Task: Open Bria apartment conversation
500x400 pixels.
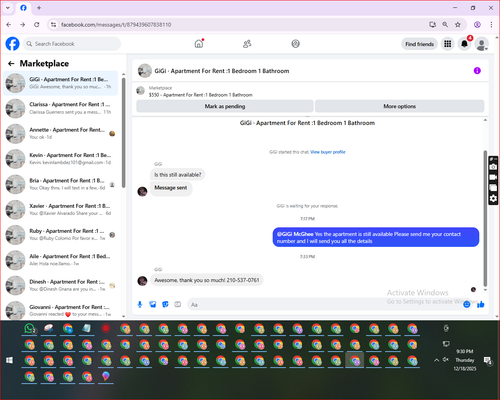Action: pos(60,184)
